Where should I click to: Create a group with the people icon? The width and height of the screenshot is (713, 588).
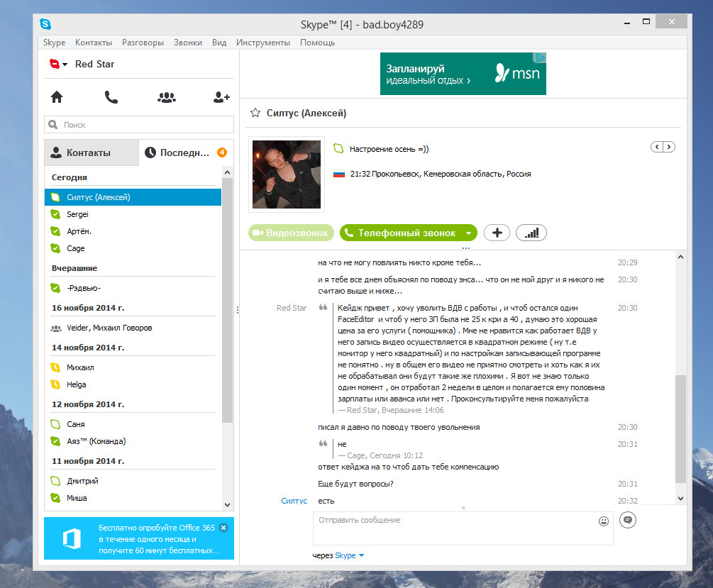coord(167,97)
